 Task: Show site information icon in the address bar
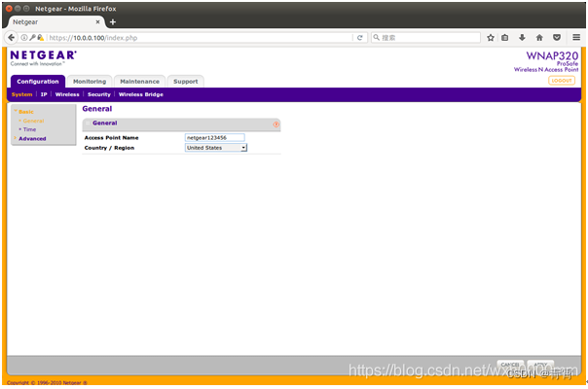click(24, 38)
